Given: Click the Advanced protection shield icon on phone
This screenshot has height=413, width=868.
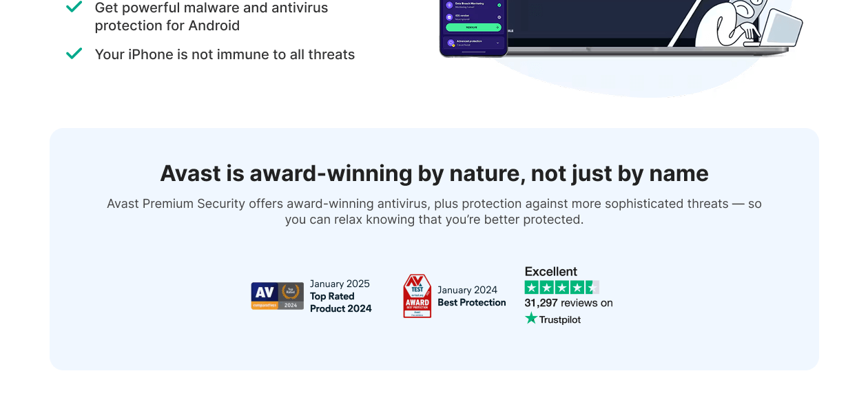Looking at the screenshot, I should (450, 43).
